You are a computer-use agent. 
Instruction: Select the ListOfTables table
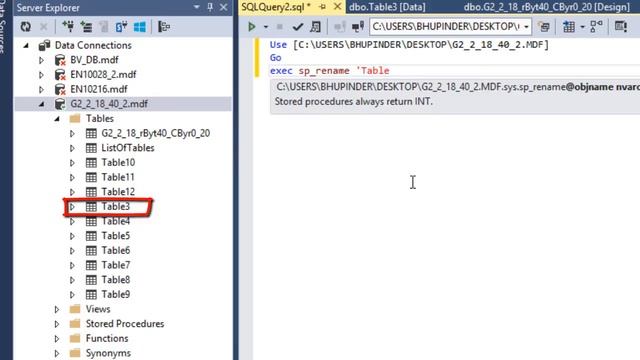click(x=128, y=148)
